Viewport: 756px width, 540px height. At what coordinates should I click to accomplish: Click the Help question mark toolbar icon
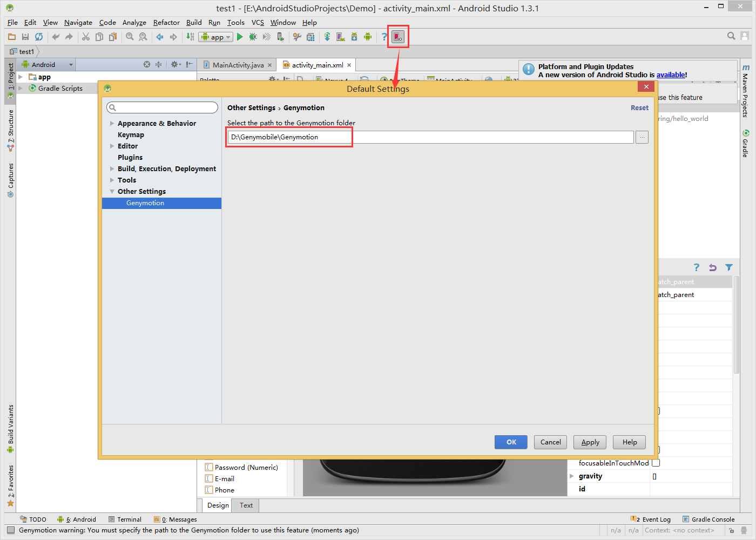384,37
